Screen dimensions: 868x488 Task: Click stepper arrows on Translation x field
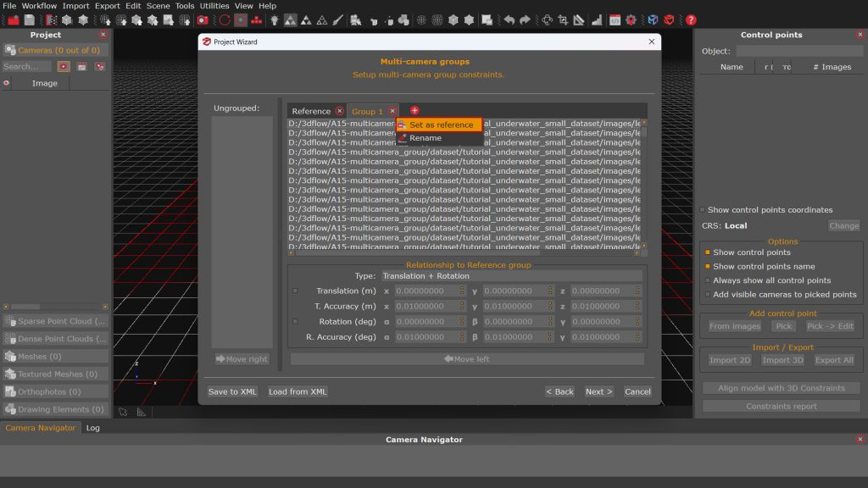click(x=463, y=291)
